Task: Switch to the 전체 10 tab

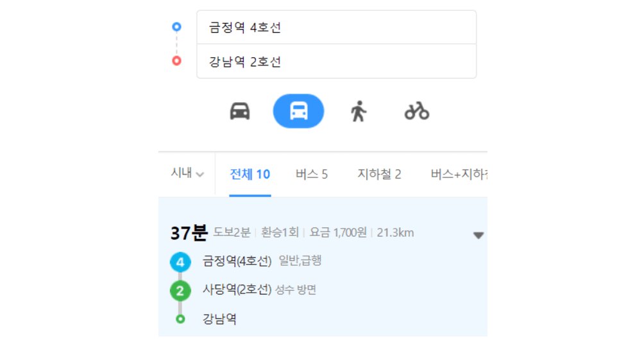Action: pos(250,175)
